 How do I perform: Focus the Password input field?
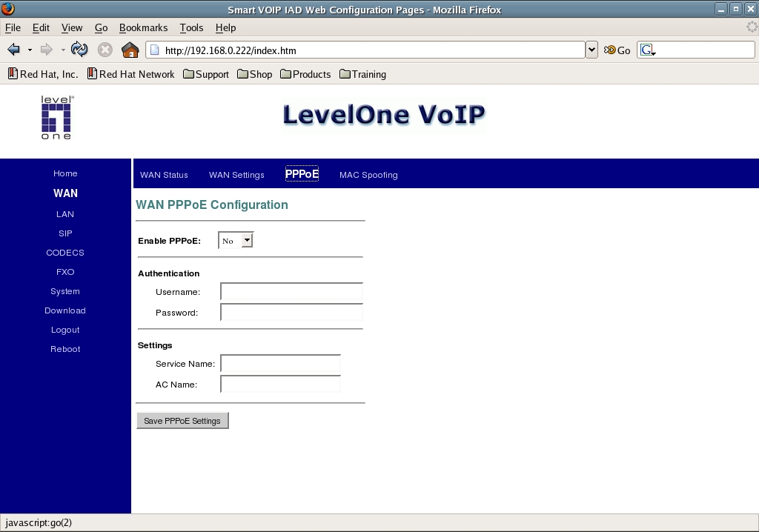pyautogui.click(x=291, y=312)
